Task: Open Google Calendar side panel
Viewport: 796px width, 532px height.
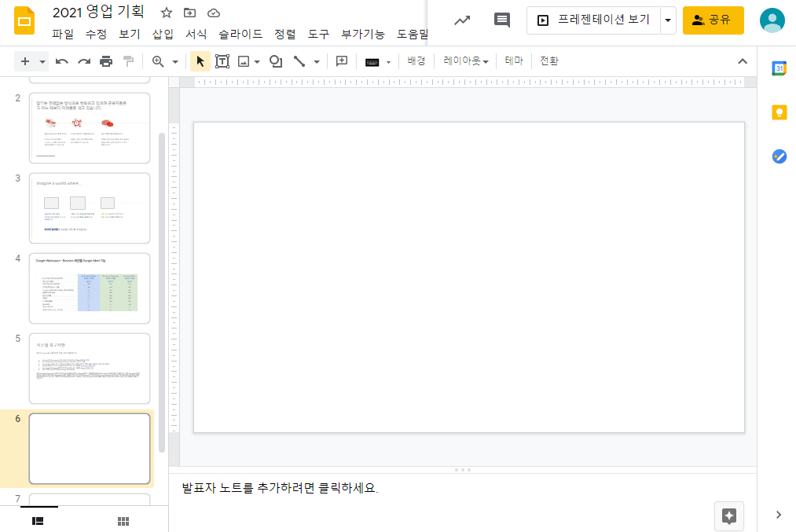Action: (779, 68)
